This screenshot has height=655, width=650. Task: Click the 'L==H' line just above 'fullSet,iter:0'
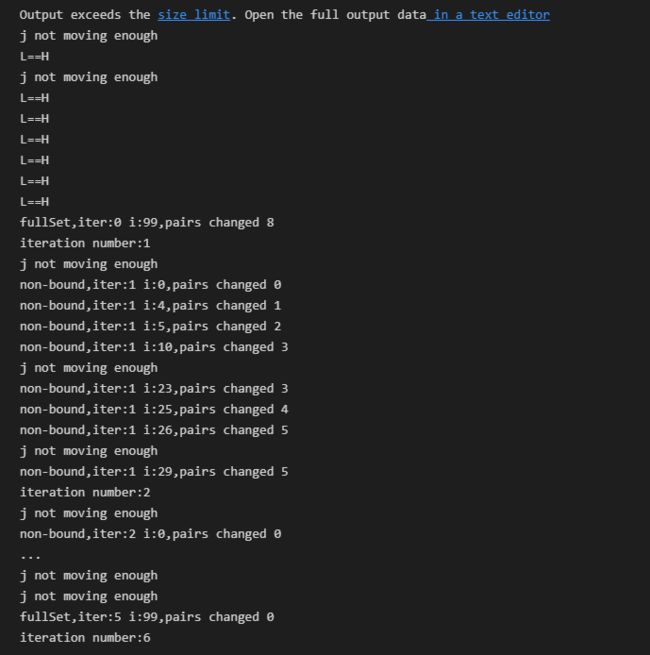point(34,202)
